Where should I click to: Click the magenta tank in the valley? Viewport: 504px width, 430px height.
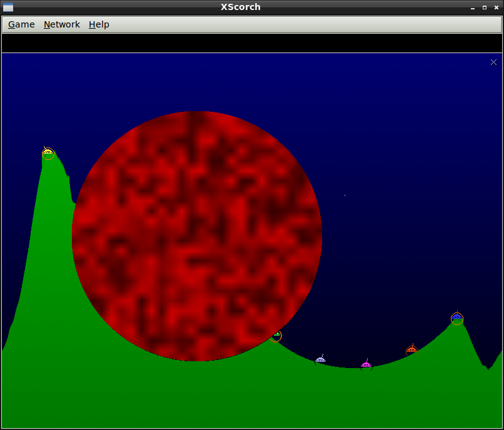(366, 364)
